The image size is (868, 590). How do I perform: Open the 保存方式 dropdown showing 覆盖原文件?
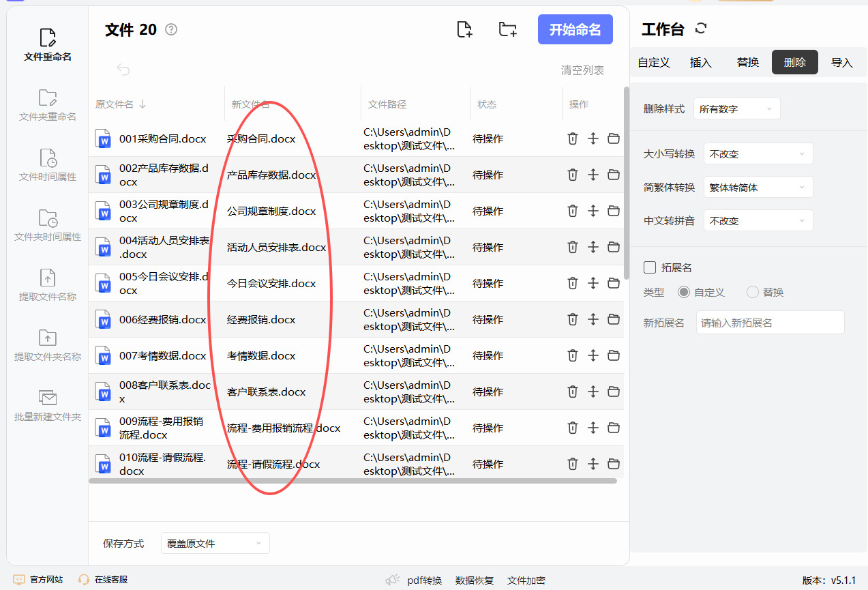[215, 543]
